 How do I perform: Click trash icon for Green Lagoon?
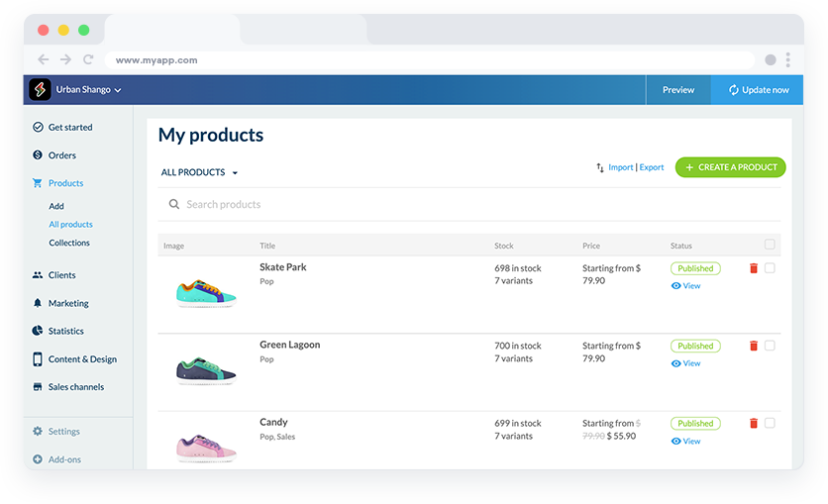754,346
